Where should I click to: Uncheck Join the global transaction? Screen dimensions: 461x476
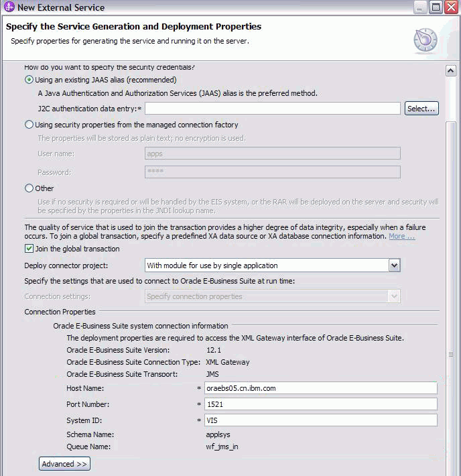coord(29,249)
